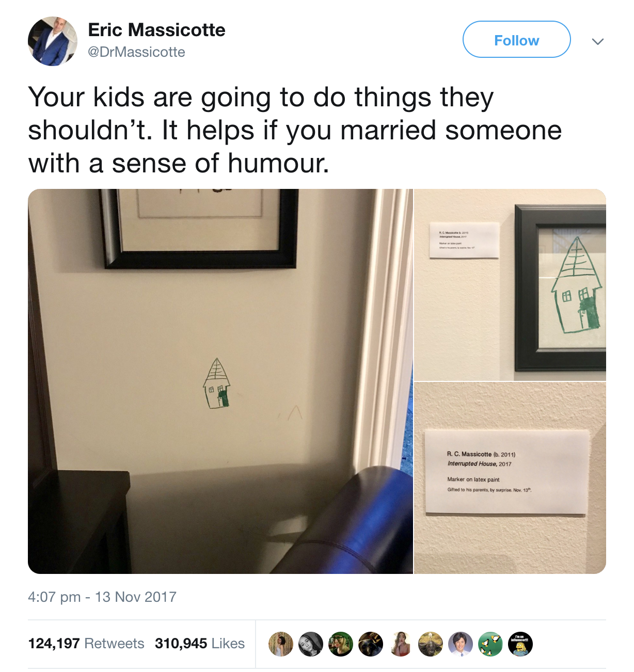The image size is (634, 672).
Task: Click the @DrMassicotte handle
Action: tap(136, 52)
